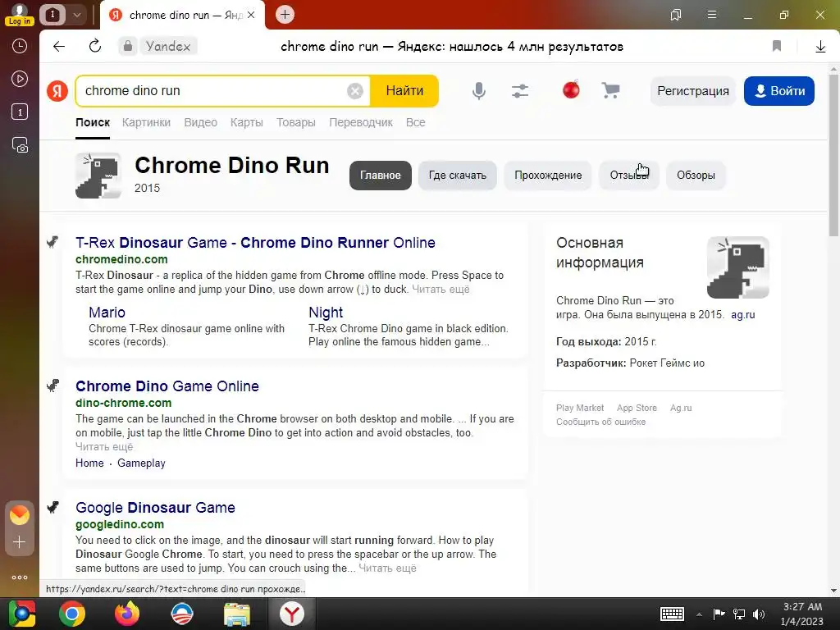Click the Регистрация button
840x630 pixels.
click(x=692, y=91)
